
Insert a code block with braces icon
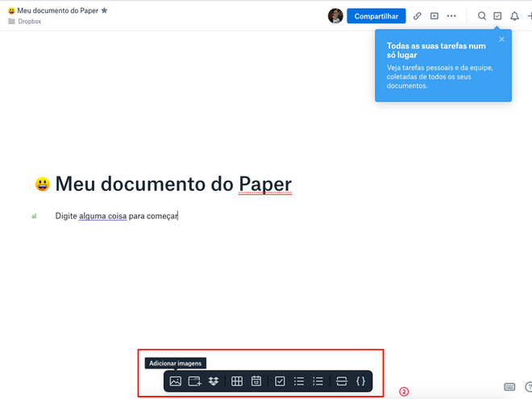[360, 381]
